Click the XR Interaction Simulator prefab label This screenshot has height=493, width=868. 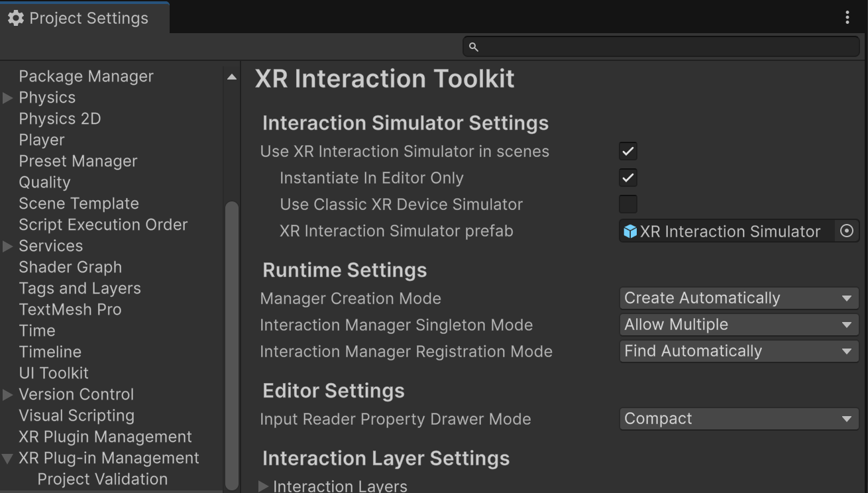tap(396, 231)
